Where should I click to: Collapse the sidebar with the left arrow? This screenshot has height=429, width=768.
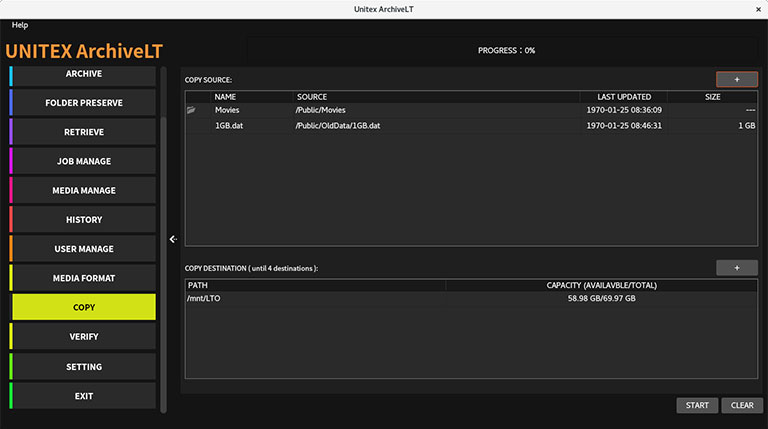pos(173,239)
